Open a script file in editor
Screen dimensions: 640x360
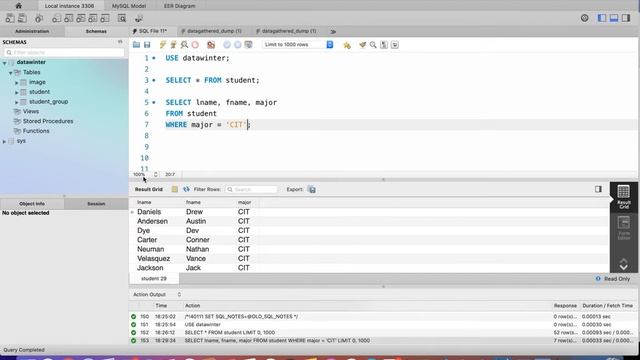click(136, 45)
